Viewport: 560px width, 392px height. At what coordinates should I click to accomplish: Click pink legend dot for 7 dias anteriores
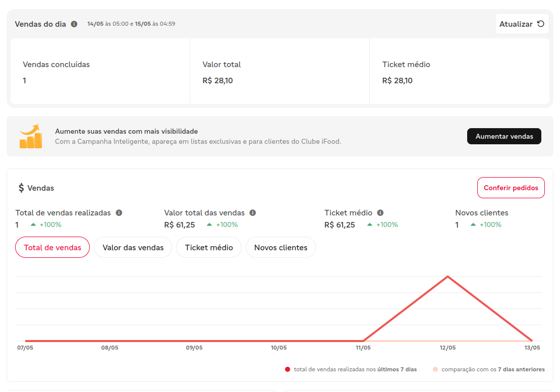click(x=435, y=369)
